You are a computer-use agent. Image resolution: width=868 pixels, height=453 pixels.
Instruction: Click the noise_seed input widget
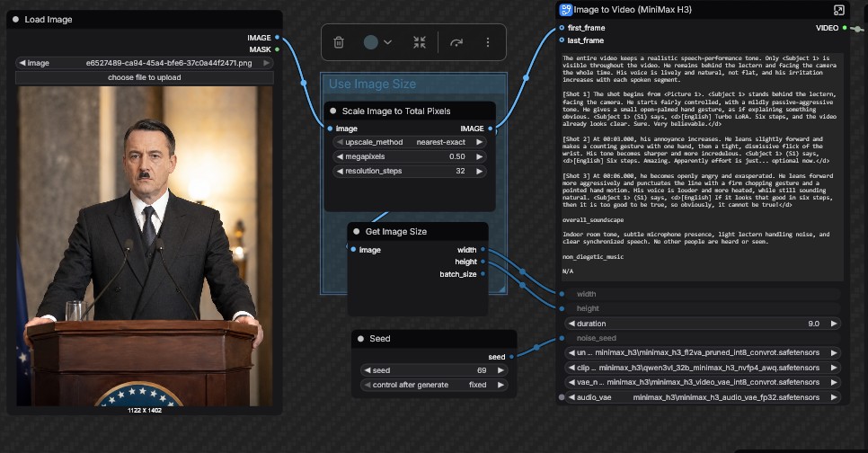tap(703, 338)
